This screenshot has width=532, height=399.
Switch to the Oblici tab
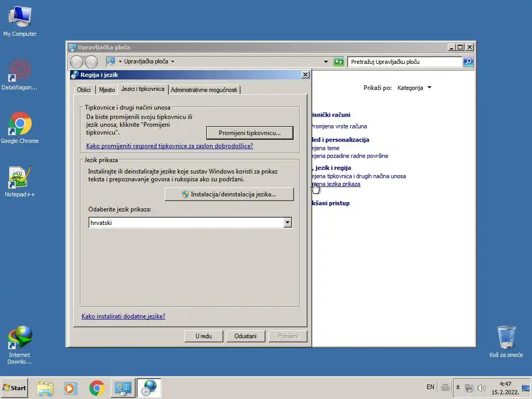pyautogui.click(x=84, y=90)
